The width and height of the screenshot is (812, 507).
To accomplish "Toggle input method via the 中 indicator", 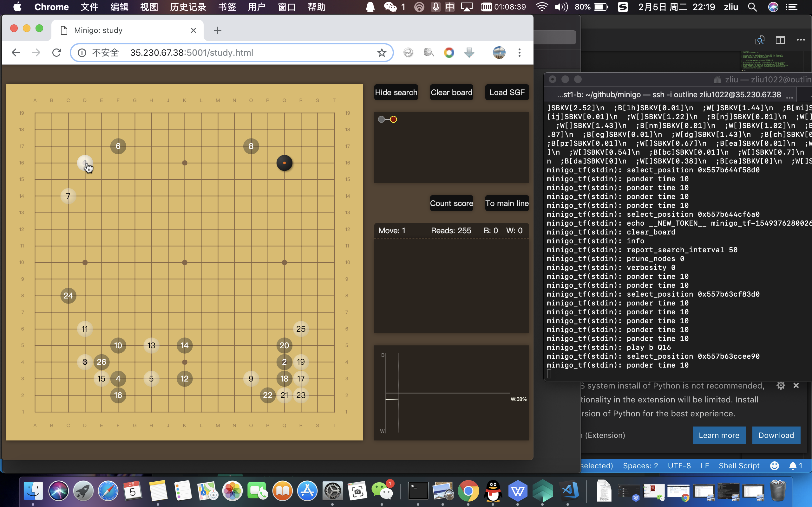I will click(x=450, y=7).
